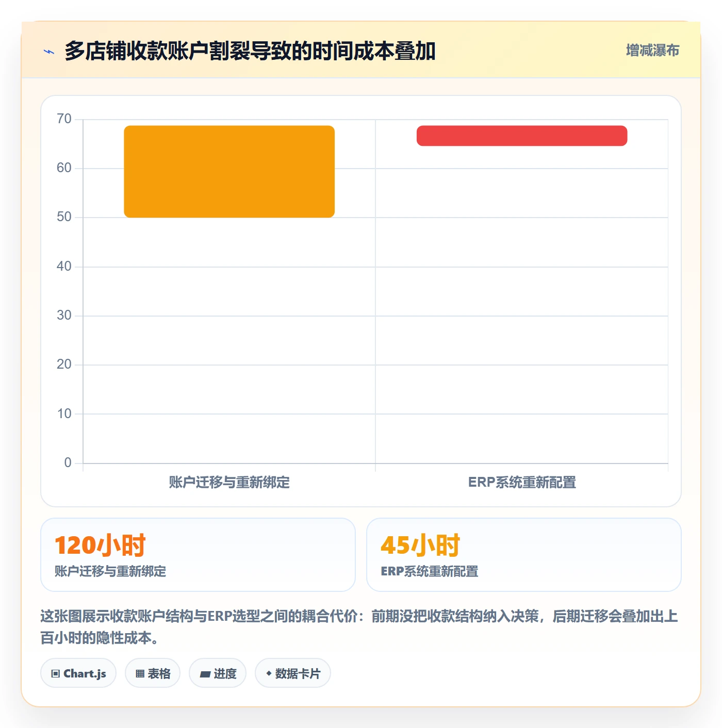Click the 120小时 data card

[x=198, y=555]
